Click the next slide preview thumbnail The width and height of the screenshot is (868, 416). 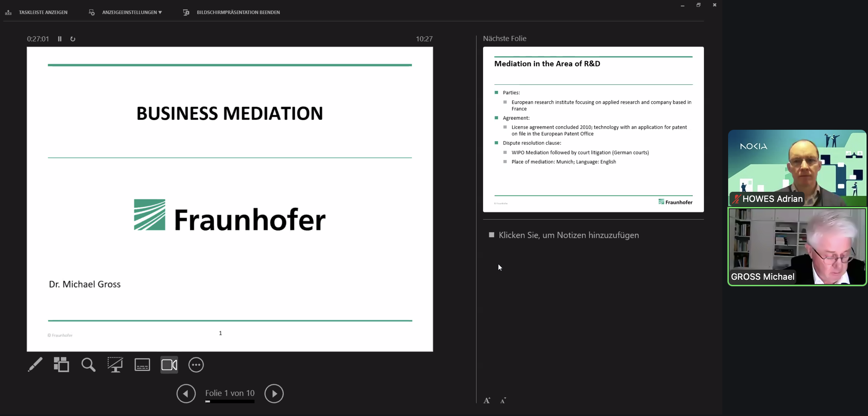pos(593,129)
